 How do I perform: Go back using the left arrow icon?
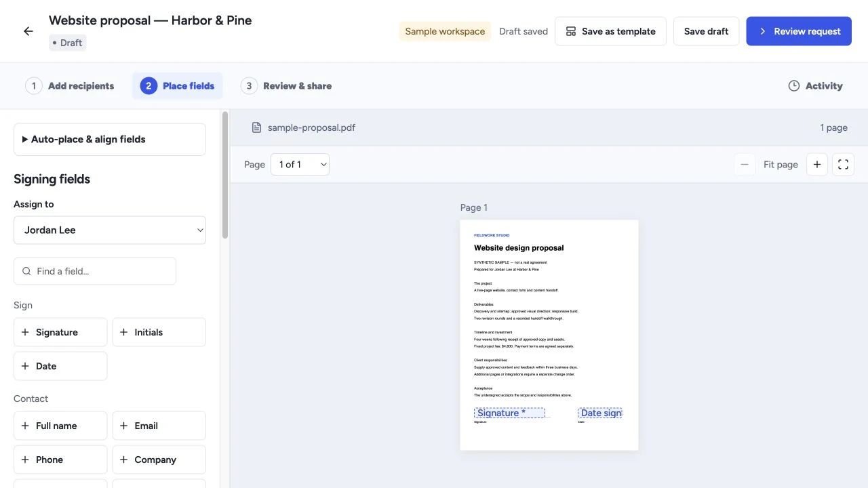28,31
